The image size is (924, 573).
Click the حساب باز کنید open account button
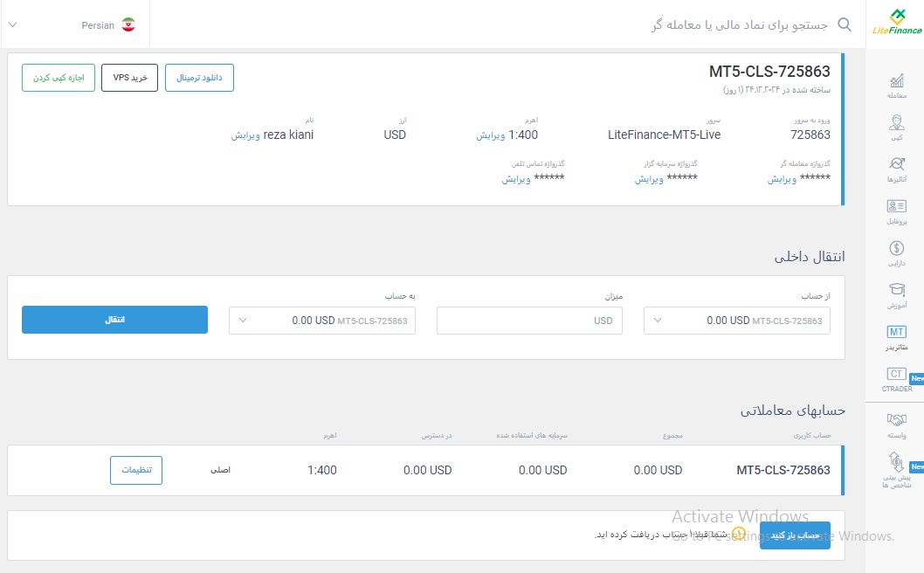pos(795,535)
